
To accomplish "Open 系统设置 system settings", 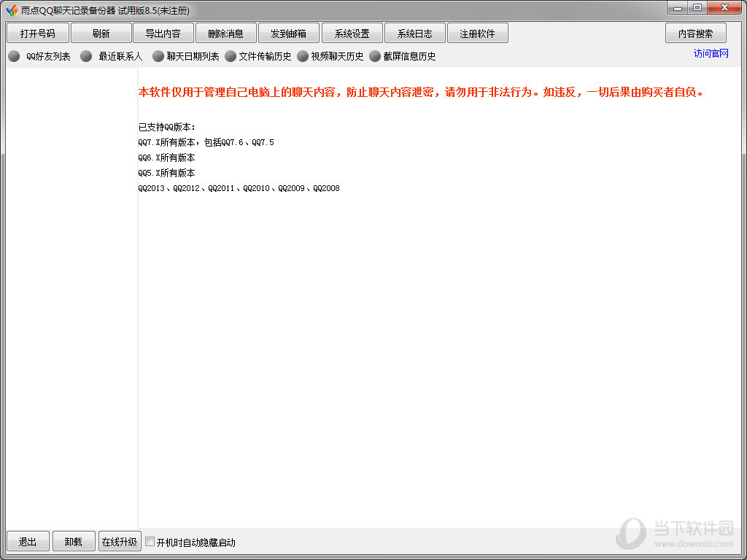I will pyautogui.click(x=352, y=34).
